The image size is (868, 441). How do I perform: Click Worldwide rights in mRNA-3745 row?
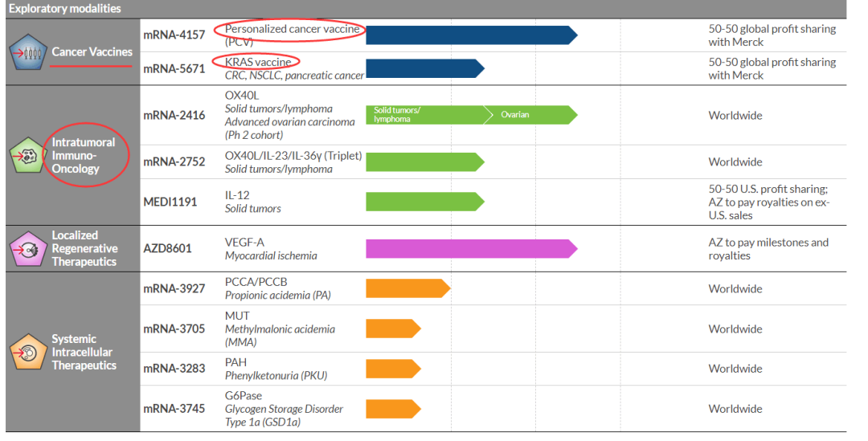point(735,409)
